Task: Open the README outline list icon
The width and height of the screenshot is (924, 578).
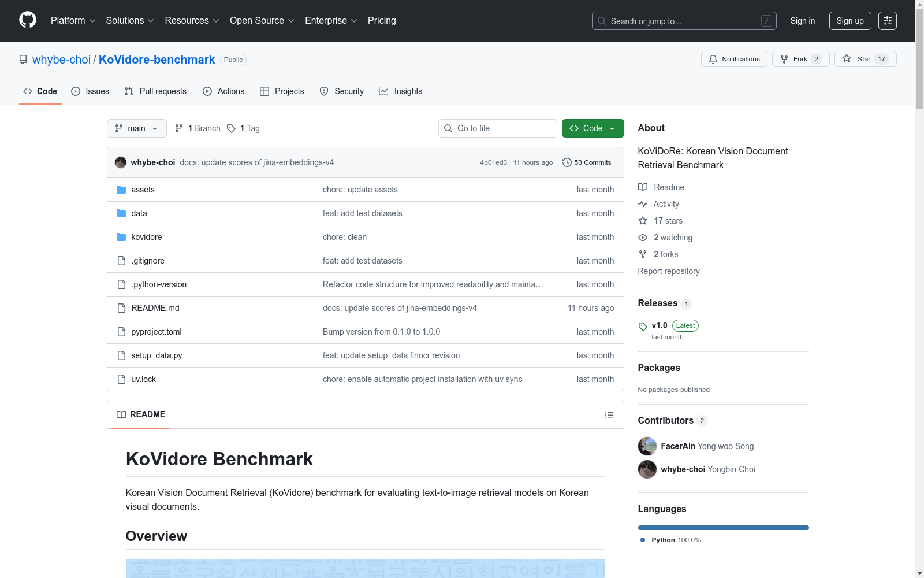Action: pyautogui.click(x=609, y=415)
